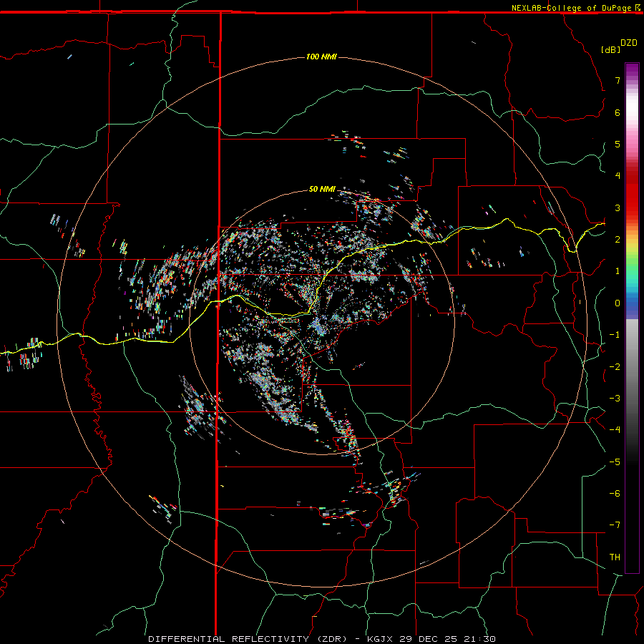Click the TH threshold label on scale
644x644 pixels.
point(615,557)
